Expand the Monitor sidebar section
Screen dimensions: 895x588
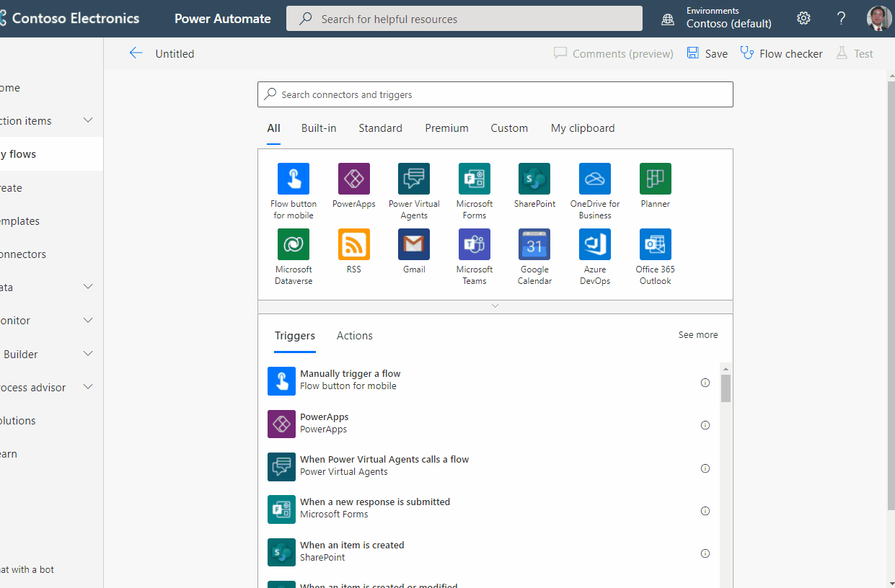tap(88, 320)
